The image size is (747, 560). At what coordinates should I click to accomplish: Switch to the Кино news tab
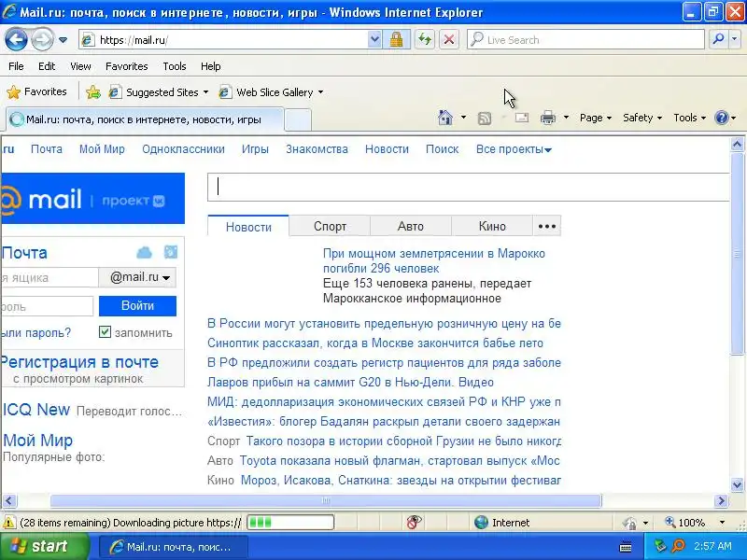492,226
